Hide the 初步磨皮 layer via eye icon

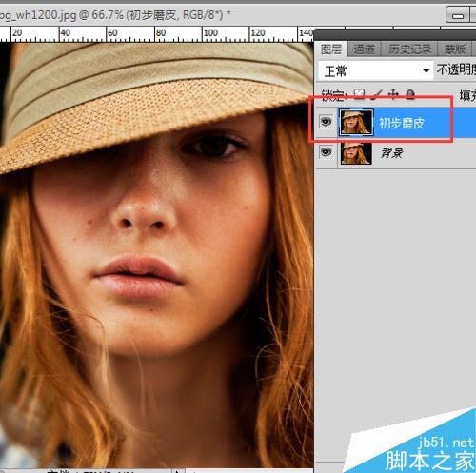pos(326,122)
